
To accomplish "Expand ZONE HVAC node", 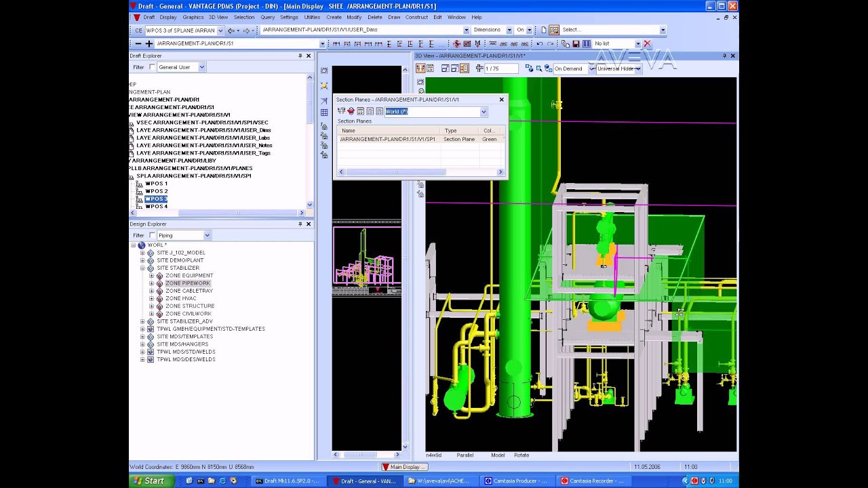I will pyautogui.click(x=151, y=298).
